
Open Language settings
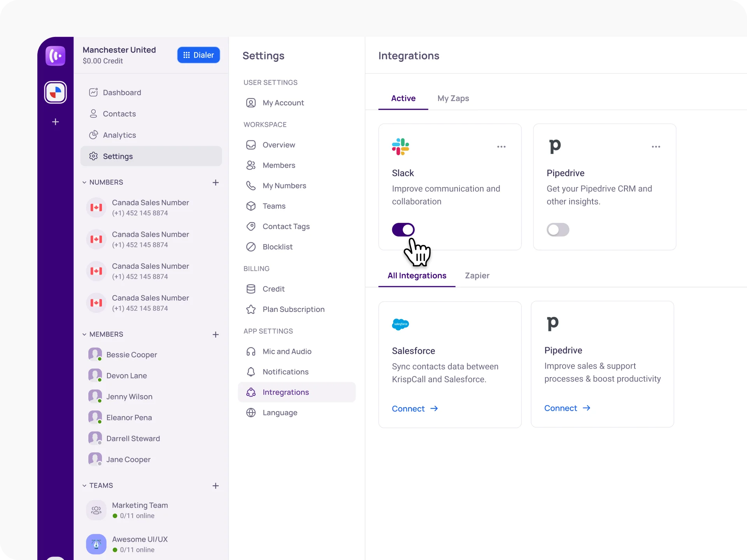tap(296, 413)
